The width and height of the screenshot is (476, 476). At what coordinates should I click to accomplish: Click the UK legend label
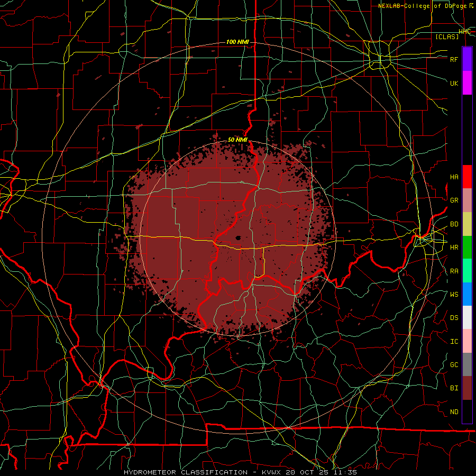pyautogui.click(x=454, y=83)
